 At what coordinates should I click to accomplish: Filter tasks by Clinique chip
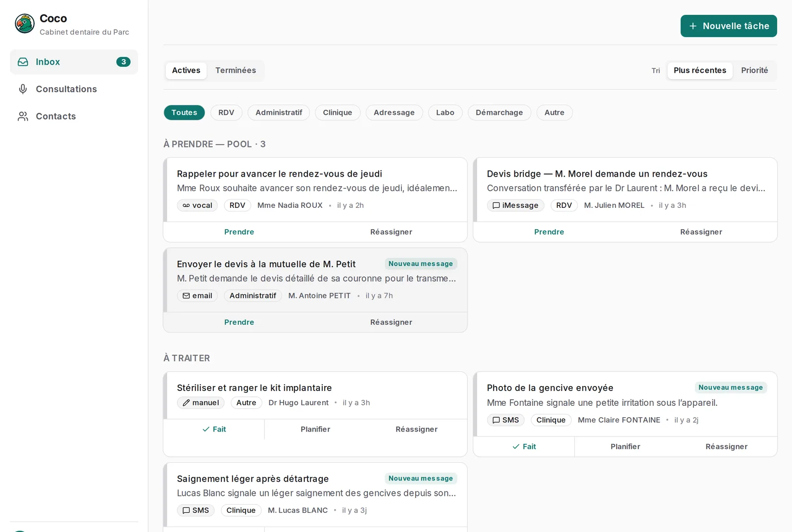click(x=338, y=113)
